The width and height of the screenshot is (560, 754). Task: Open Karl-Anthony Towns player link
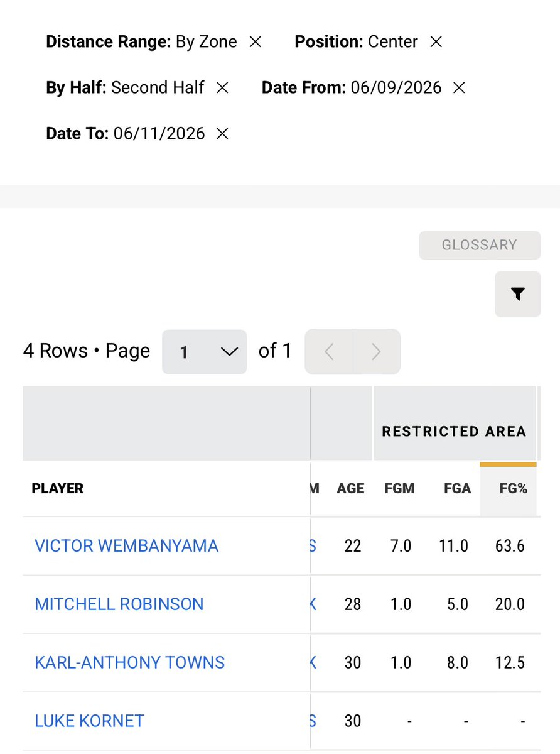point(129,662)
